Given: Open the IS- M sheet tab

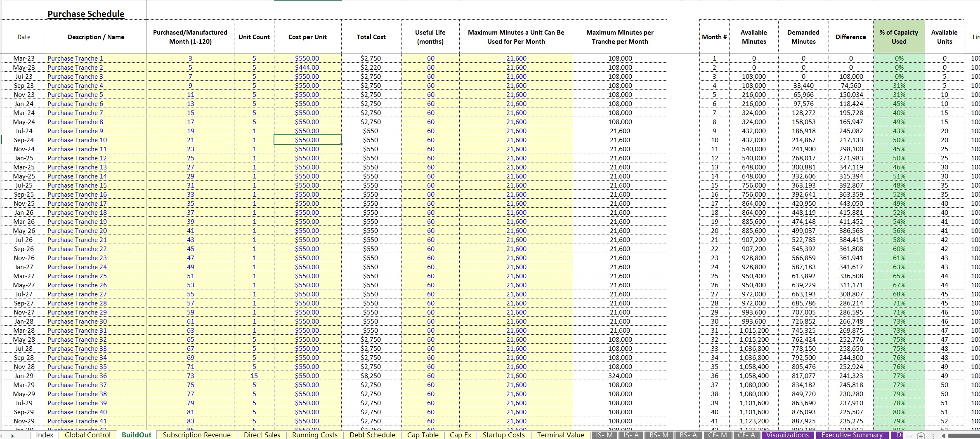Looking at the screenshot, I should click(604, 435).
